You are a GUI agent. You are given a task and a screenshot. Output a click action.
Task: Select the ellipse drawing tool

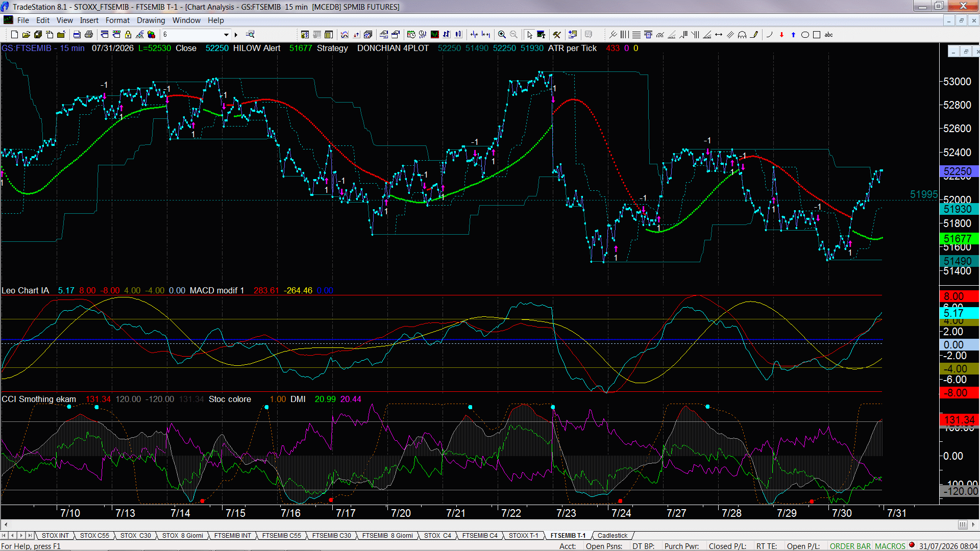pyautogui.click(x=805, y=35)
